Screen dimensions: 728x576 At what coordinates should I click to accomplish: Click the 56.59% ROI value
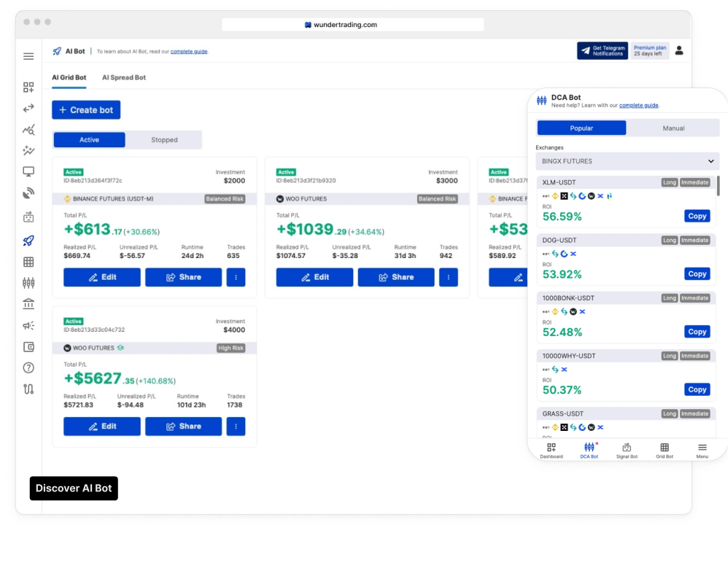[562, 217]
